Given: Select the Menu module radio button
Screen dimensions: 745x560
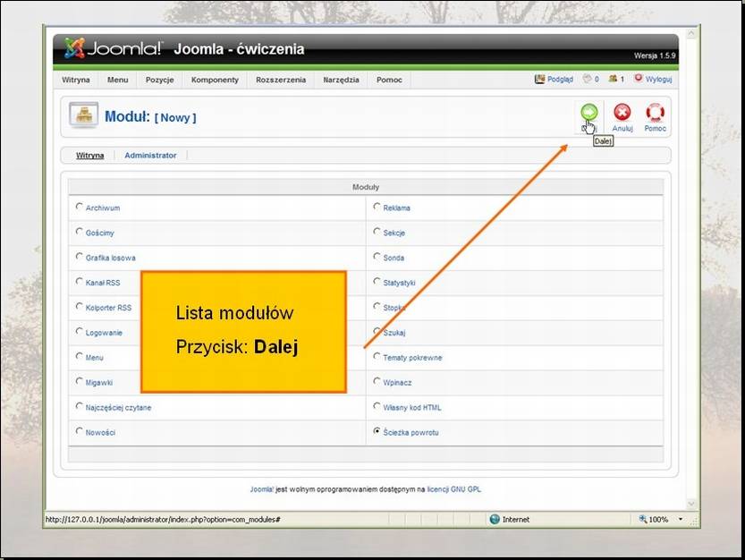Looking at the screenshot, I should [x=80, y=357].
